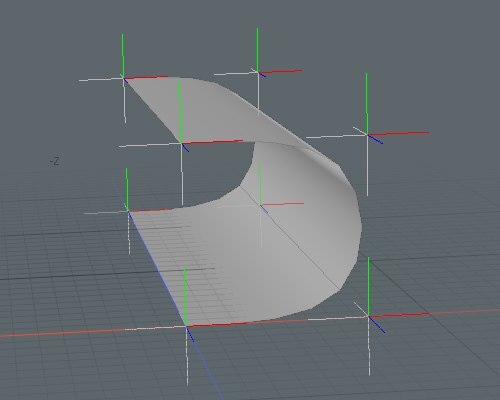
Task: Pick locator where inner curl edge starts
Action: tap(181, 144)
